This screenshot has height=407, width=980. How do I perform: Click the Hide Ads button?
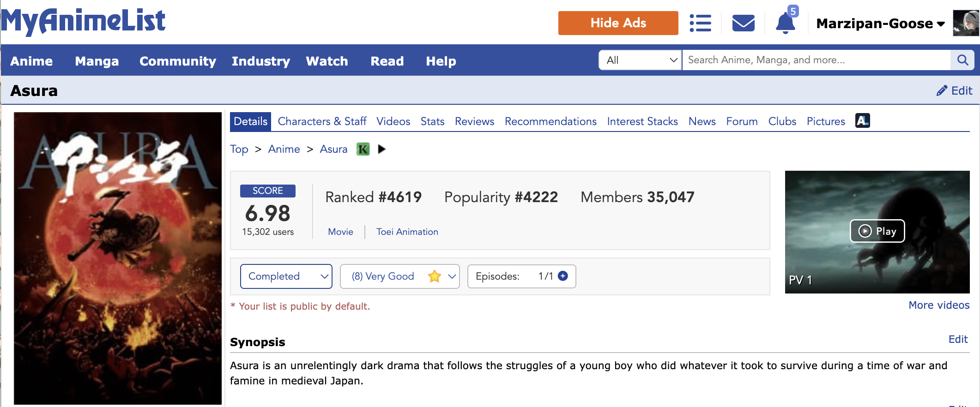(618, 23)
